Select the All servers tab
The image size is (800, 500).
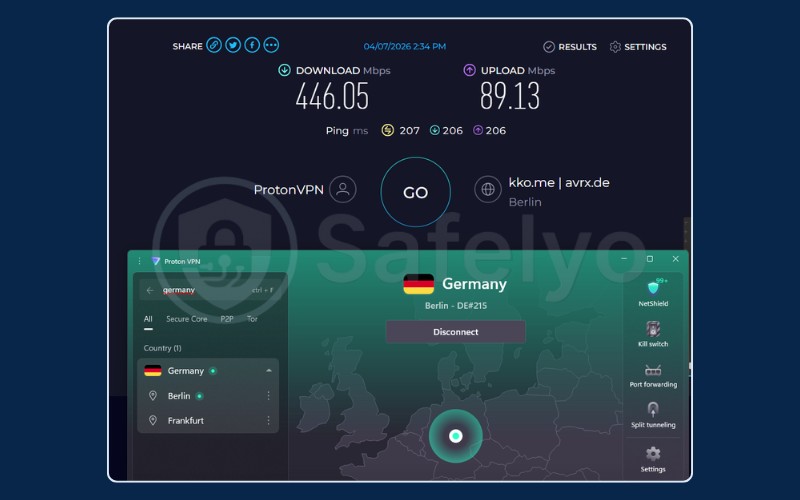(x=148, y=319)
